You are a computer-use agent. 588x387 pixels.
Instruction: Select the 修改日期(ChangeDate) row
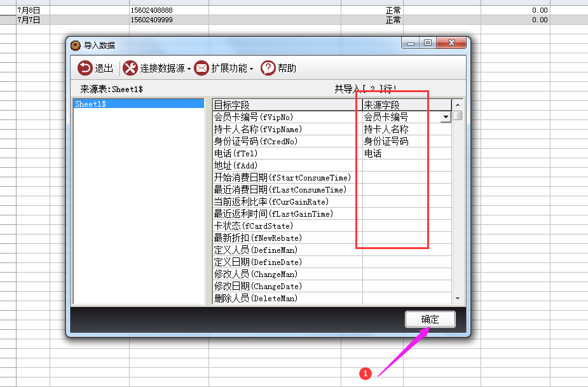click(x=287, y=286)
